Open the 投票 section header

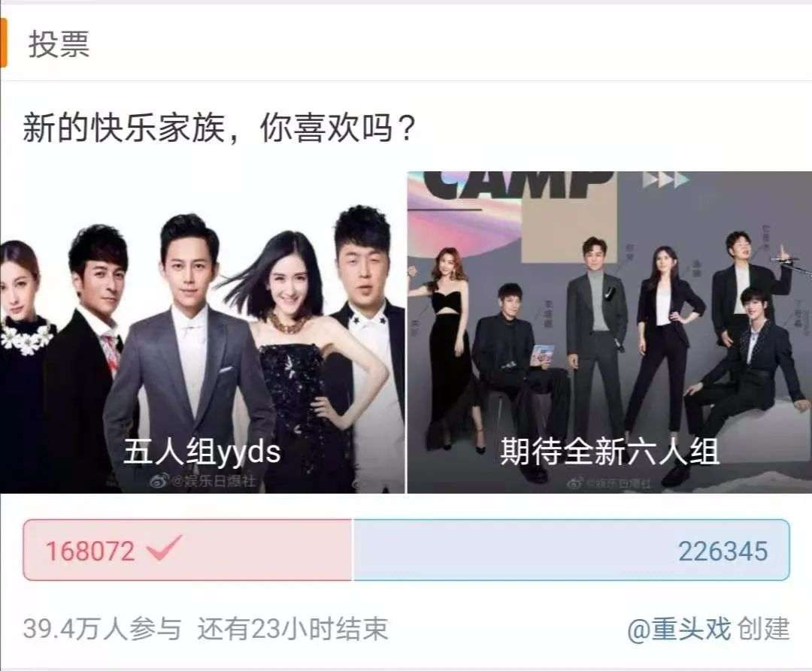[59, 44]
